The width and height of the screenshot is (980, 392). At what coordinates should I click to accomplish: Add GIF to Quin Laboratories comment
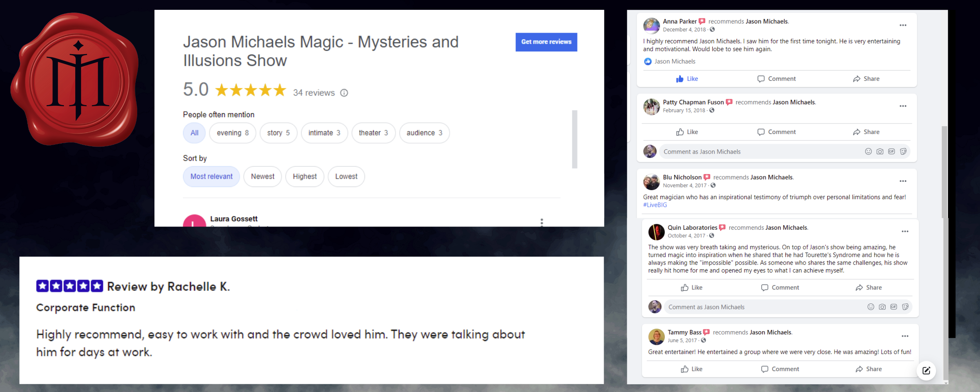tap(893, 307)
